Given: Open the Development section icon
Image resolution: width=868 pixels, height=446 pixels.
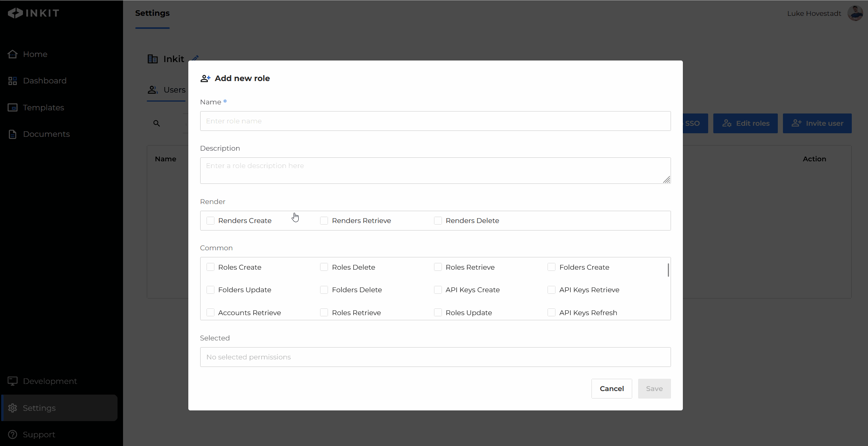Looking at the screenshot, I should pos(13,381).
